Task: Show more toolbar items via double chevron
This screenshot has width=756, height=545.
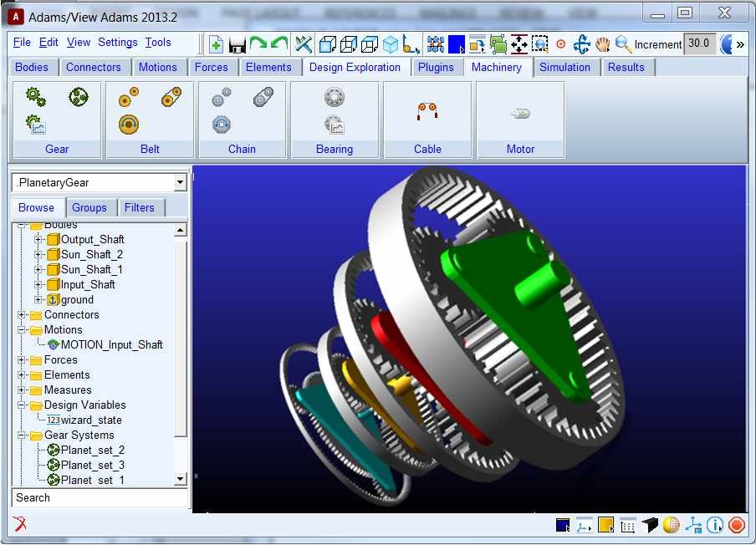Action: click(x=740, y=44)
